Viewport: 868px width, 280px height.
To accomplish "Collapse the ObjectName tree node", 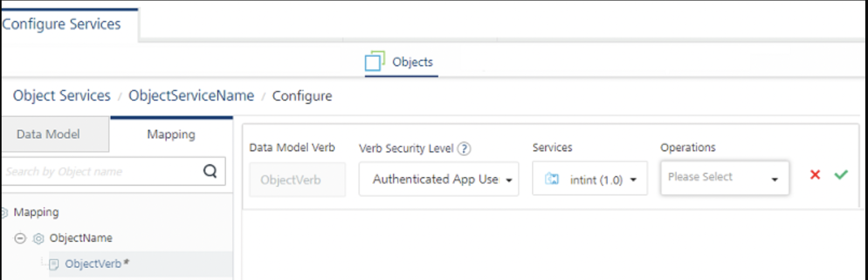I will point(20,238).
